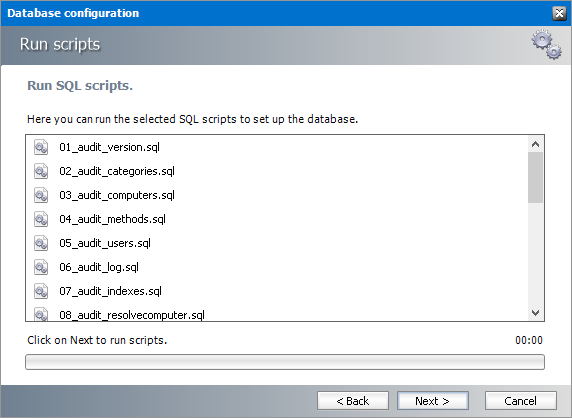Click the gears icon in the header
572x418 pixels.
click(546, 45)
